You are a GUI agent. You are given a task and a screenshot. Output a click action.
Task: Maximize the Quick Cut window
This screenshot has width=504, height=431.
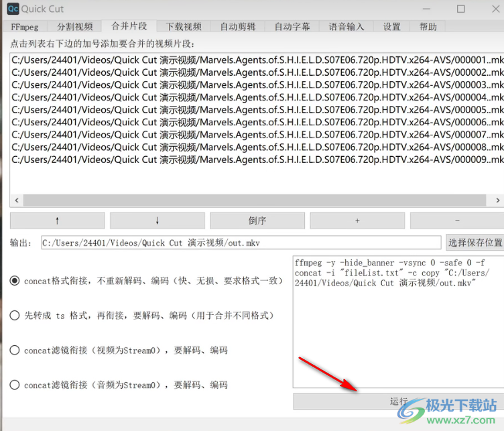click(x=461, y=9)
